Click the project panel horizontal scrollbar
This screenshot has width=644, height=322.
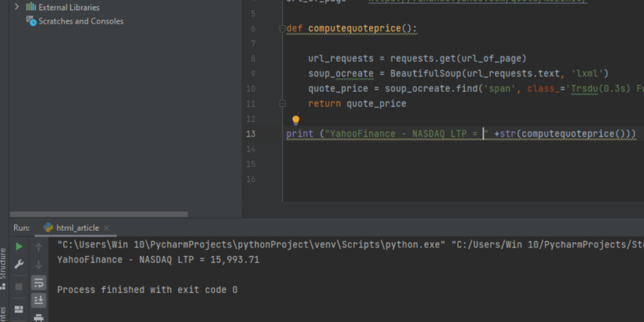[x=99, y=214]
